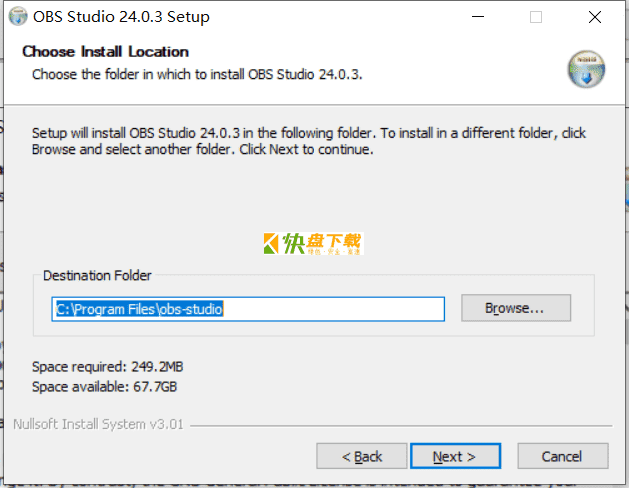Click the Destination Folder group label

tap(97, 275)
